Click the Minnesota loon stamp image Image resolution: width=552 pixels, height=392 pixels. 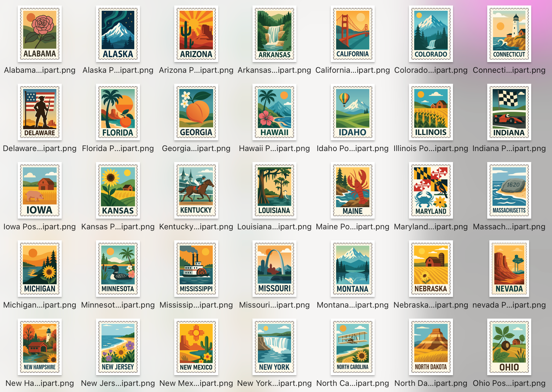coord(118,269)
